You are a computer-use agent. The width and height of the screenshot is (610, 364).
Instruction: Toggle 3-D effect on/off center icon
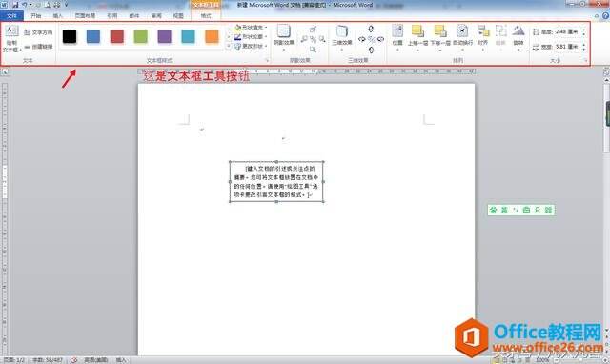[371, 39]
